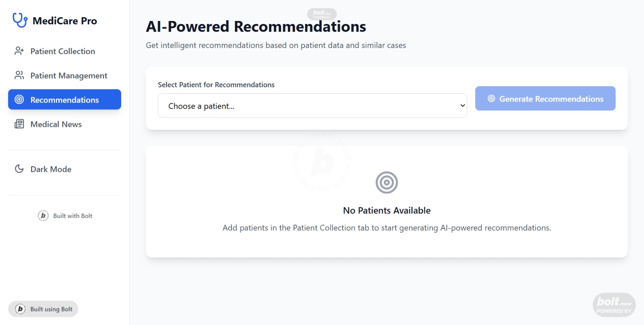Open the Choose a patient dropdown
Screen dimensions: 644x325
312,106
